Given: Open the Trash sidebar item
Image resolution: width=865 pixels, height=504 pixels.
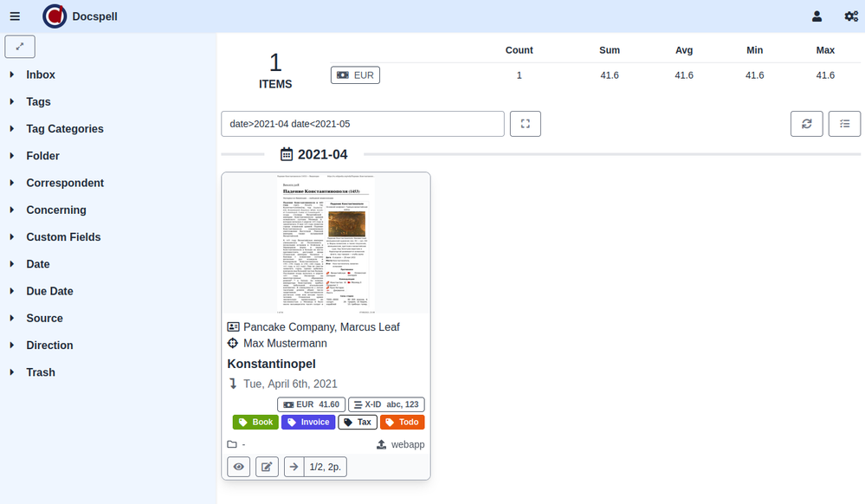Looking at the screenshot, I should point(41,372).
